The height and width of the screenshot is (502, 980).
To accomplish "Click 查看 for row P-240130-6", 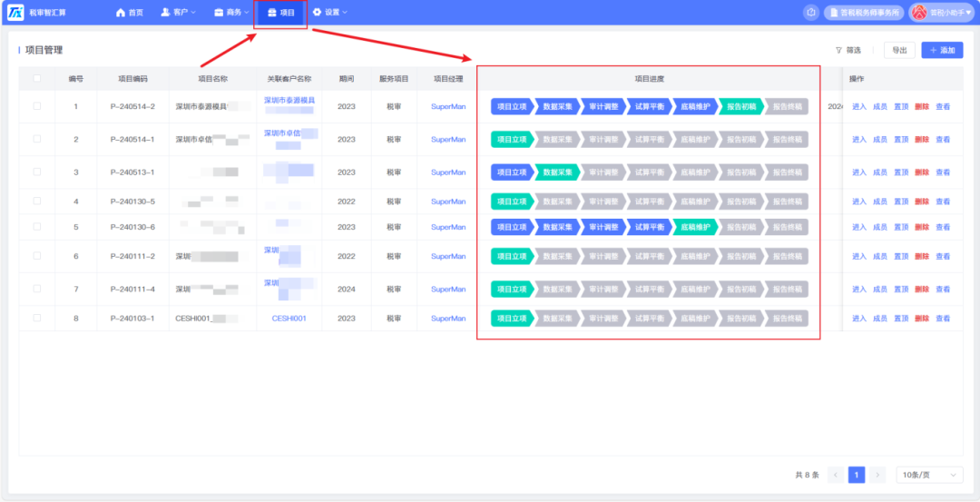I will pos(943,227).
